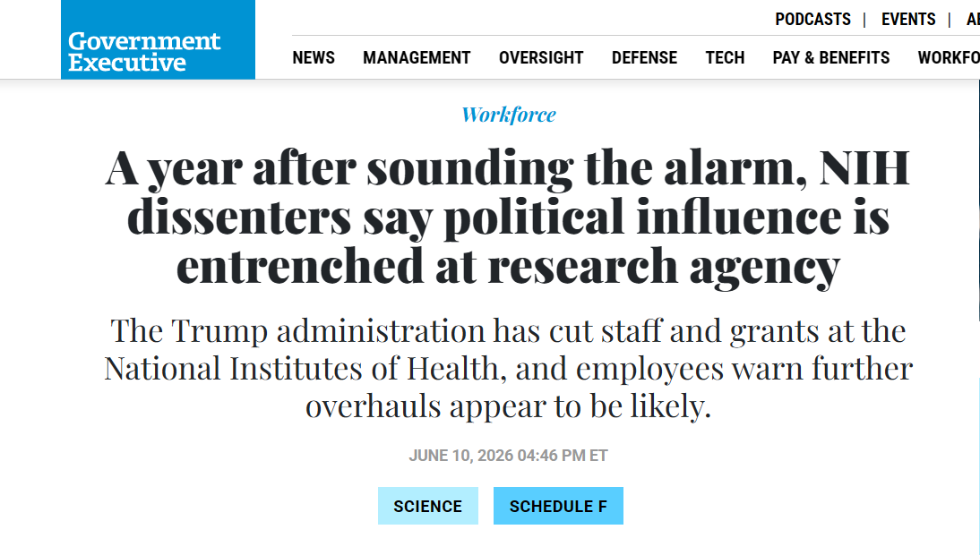Open the News section
980x555 pixels.
tap(314, 57)
